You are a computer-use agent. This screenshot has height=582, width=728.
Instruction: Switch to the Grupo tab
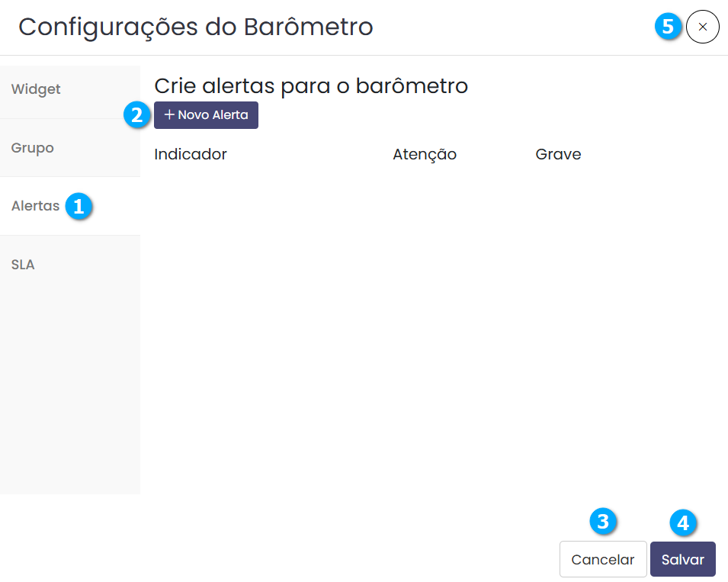33,148
